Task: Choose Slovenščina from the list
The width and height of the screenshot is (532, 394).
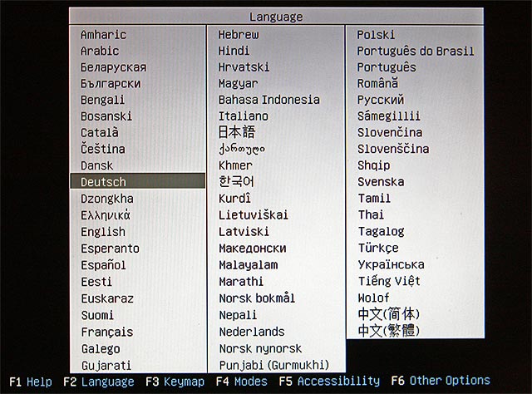Action: tap(393, 149)
